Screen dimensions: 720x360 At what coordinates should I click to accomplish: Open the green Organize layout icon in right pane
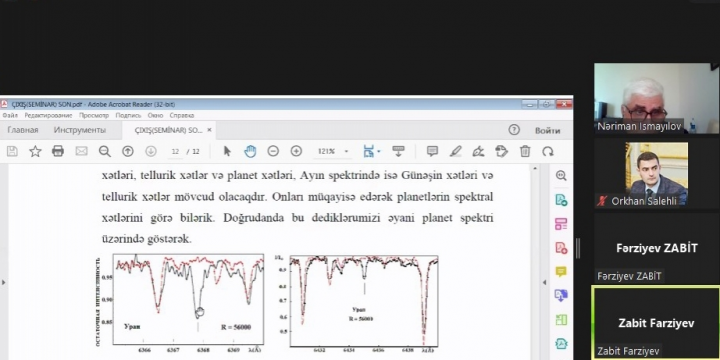[561, 320]
